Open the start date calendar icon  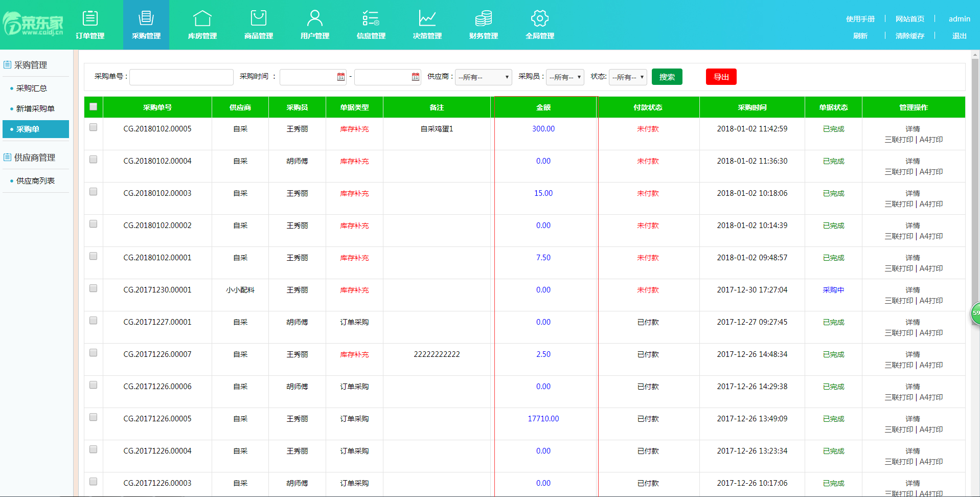point(341,77)
